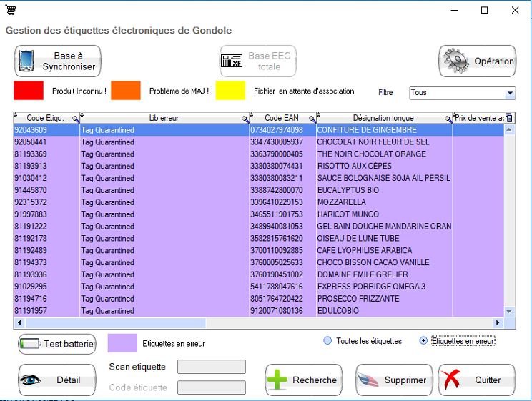Viewport: 532px width, 401px height.
Task: Click the yellow Fichier en attente swatch
Action: pos(230,91)
